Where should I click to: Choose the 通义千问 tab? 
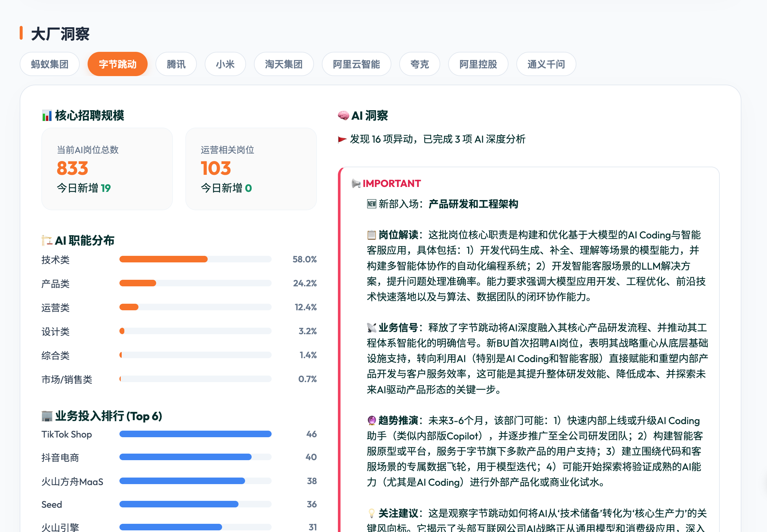(x=546, y=64)
